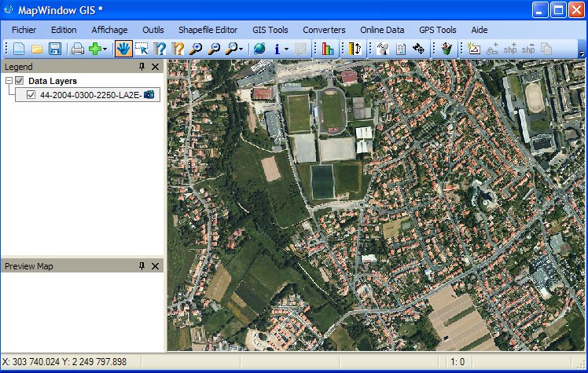Toggle visibility of 44-2004-0300-2250-LA2E layer
588x373 pixels.
coord(31,95)
